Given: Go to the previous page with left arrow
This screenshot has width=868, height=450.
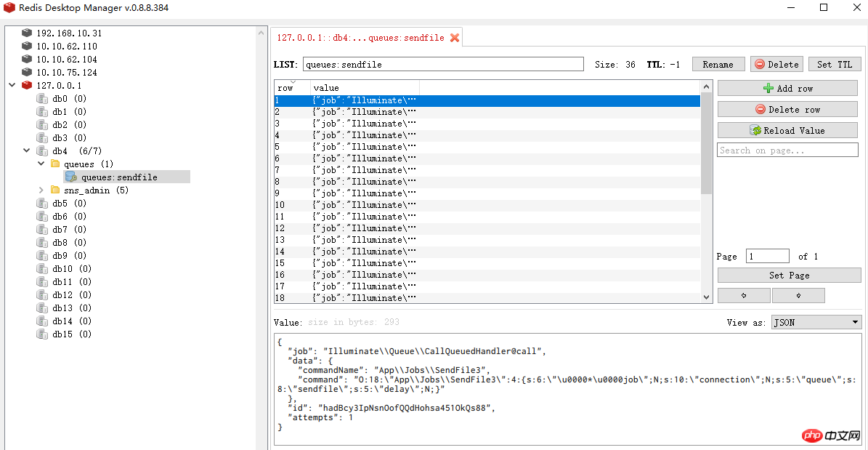Looking at the screenshot, I should [x=744, y=295].
